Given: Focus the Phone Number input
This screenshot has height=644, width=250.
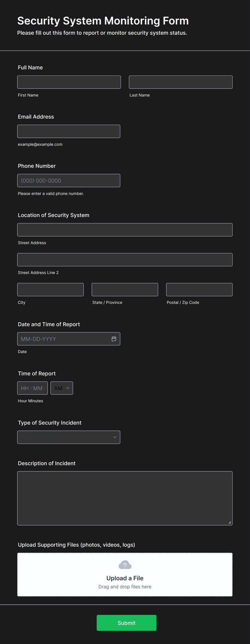Looking at the screenshot, I should point(69,180).
